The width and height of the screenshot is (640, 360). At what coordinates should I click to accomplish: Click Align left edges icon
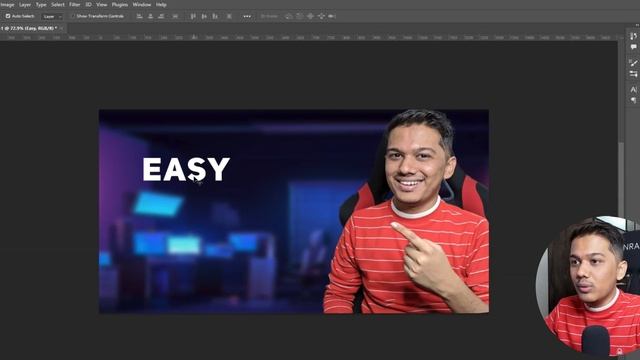[140, 16]
